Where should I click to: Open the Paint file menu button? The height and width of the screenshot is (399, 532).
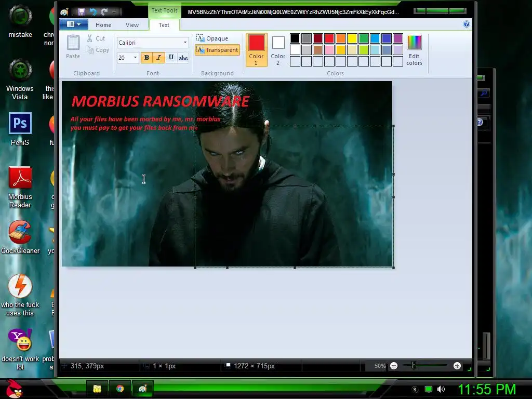tap(74, 24)
